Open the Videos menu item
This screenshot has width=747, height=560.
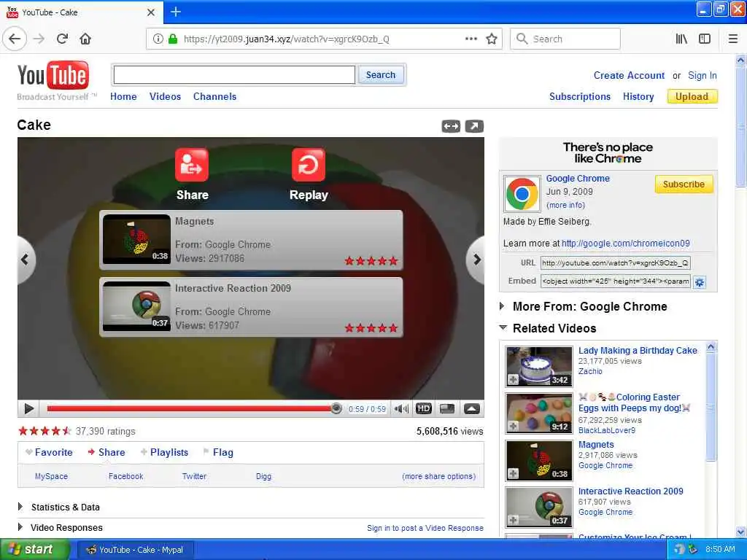(x=165, y=96)
